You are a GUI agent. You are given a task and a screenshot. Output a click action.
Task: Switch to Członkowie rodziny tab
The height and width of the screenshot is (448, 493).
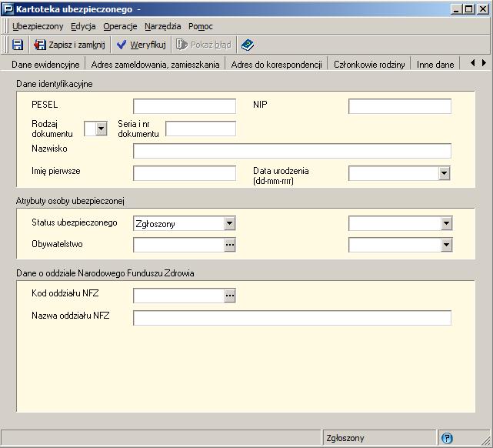click(x=369, y=65)
